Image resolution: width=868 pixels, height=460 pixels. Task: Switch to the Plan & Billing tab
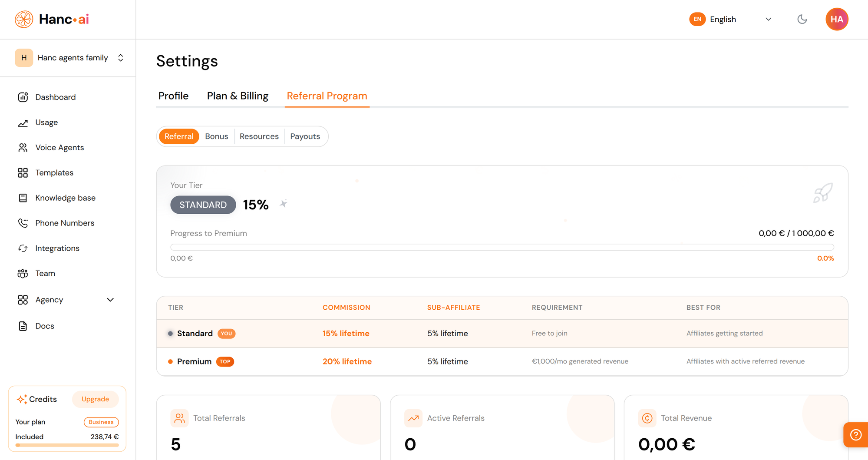(238, 96)
